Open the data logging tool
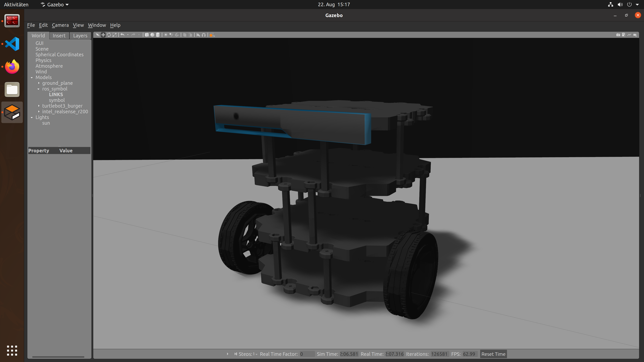644x362 pixels. 624,35
